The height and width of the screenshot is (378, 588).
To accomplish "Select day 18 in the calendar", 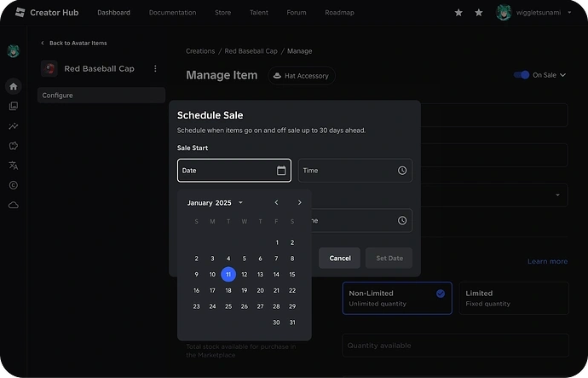I will click(228, 290).
